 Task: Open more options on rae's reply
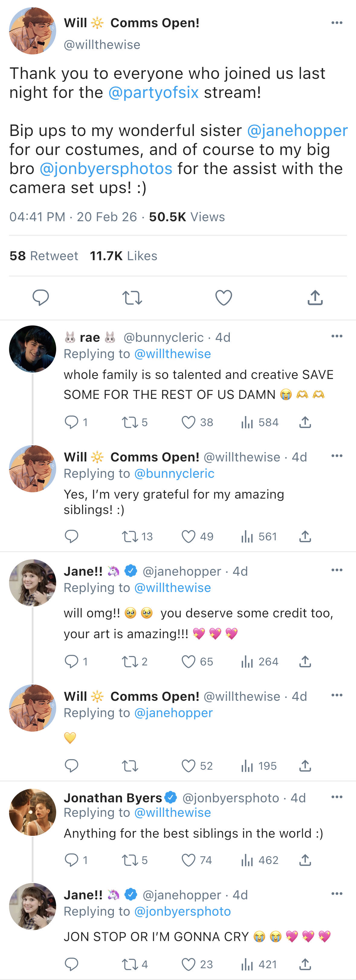click(337, 336)
